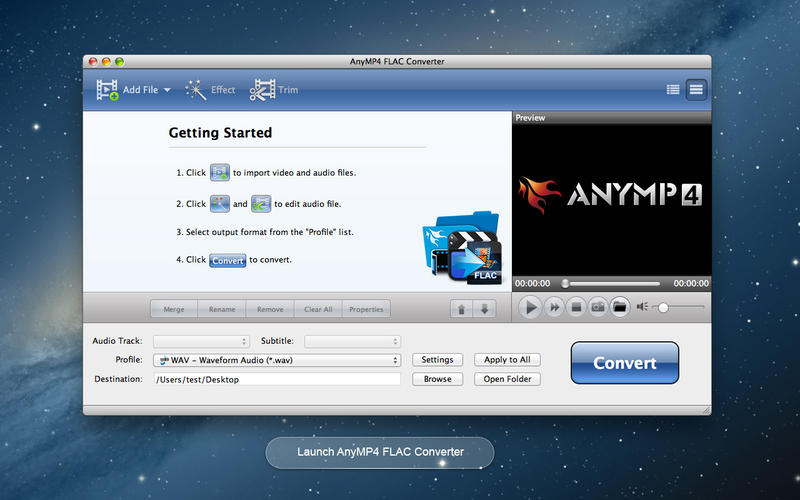Click the Getting Started heading
Screen dimensions: 800x500
click(x=220, y=133)
